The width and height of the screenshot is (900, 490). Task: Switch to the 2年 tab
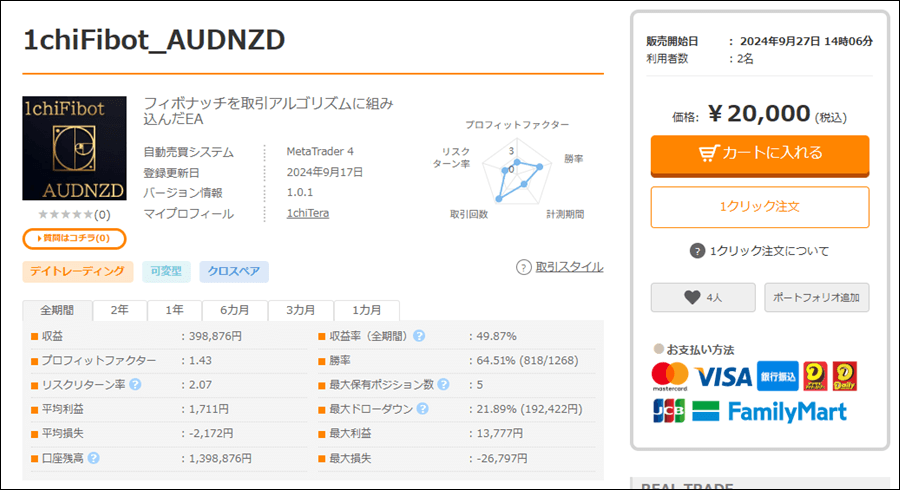pyautogui.click(x=119, y=310)
